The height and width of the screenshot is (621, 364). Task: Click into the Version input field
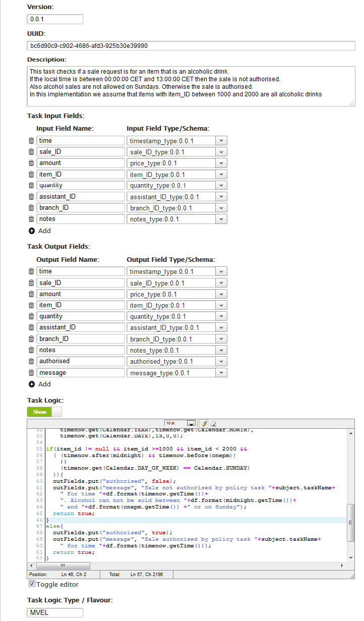(x=55, y=19)
